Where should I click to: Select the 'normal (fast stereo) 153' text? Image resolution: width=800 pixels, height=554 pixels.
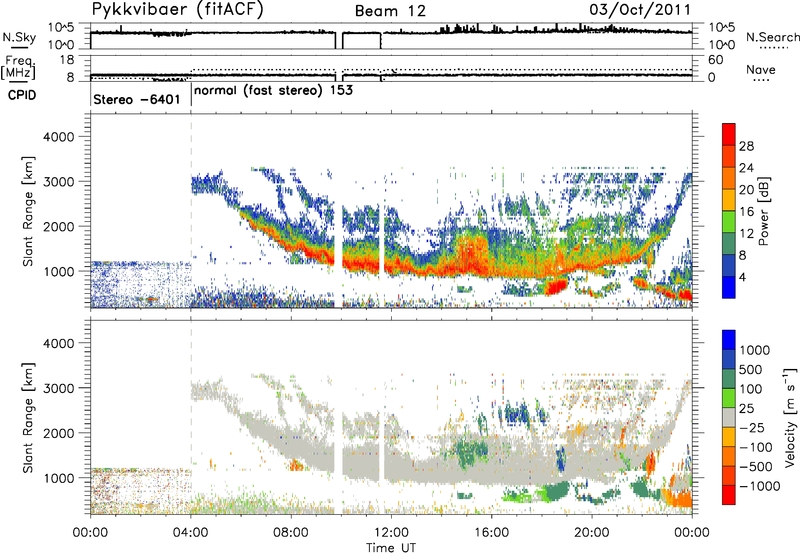[x=273, y=90]
